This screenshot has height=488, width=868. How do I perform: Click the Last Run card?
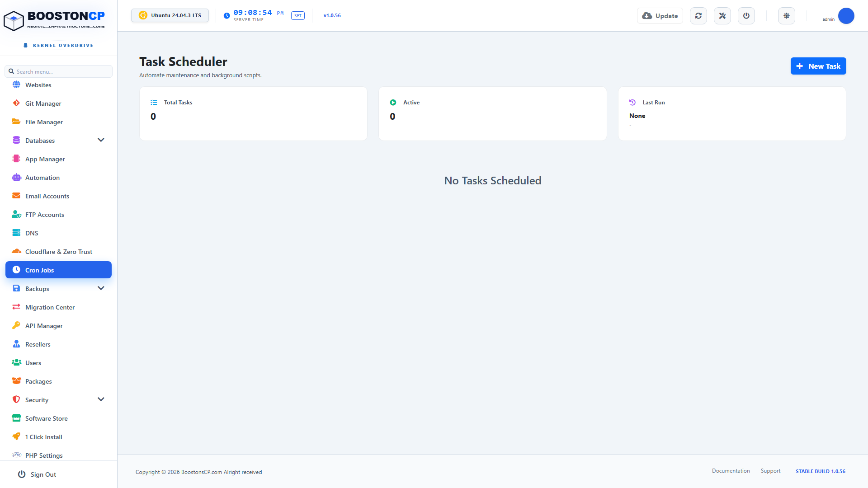click(732, 113)
